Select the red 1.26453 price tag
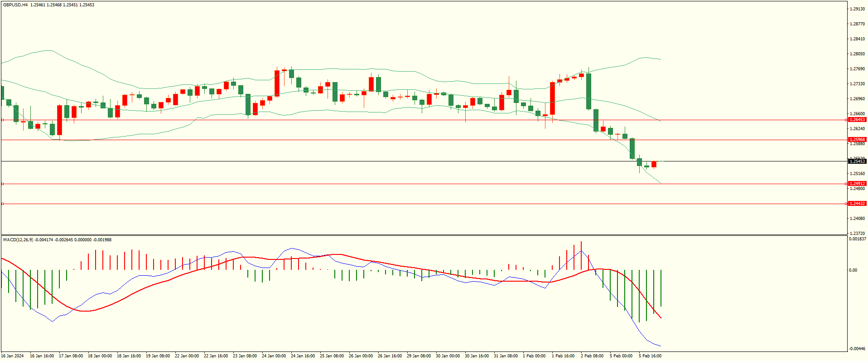The height and width of the screenshot is (361, 868). (857, 120)
